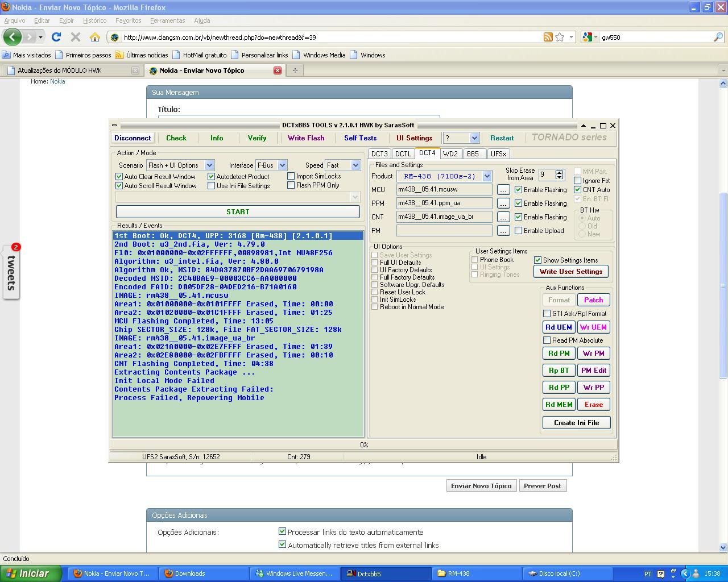The height and width of the screenshot is (582, 728).
Task: Toggle Auto Scroll Result Window
Action: [x=119, y=186]
